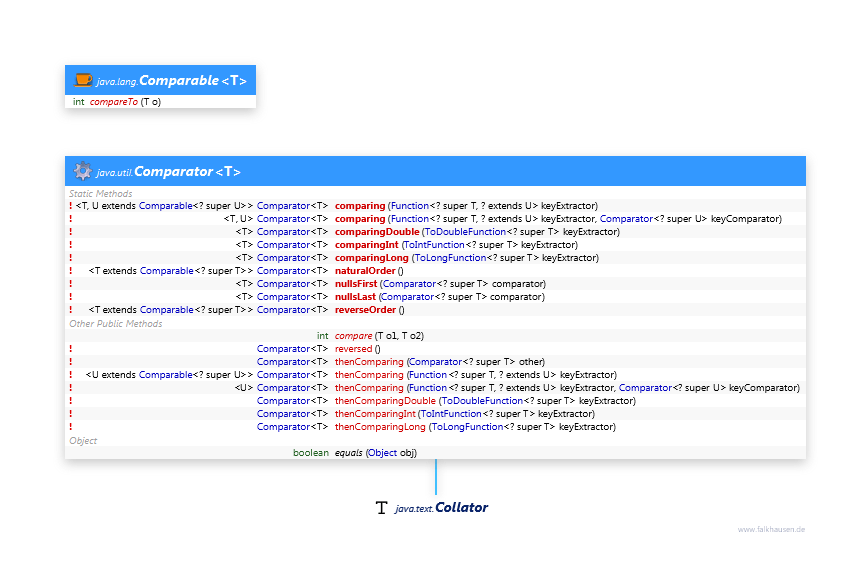Click the red exclamation mark beside reversed ()
Image resolution: width=862 pixels, height=575 pixels.
(x=70, y=349)
